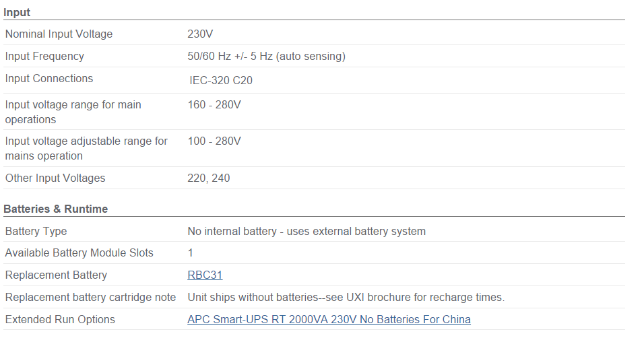Click the 160 - 280V range value
The image size is (644, 338).
coord(214,104)
